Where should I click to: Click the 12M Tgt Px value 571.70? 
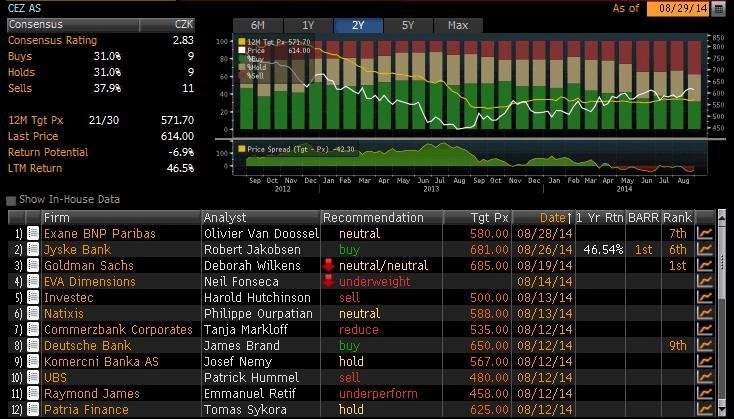[177, 120]
